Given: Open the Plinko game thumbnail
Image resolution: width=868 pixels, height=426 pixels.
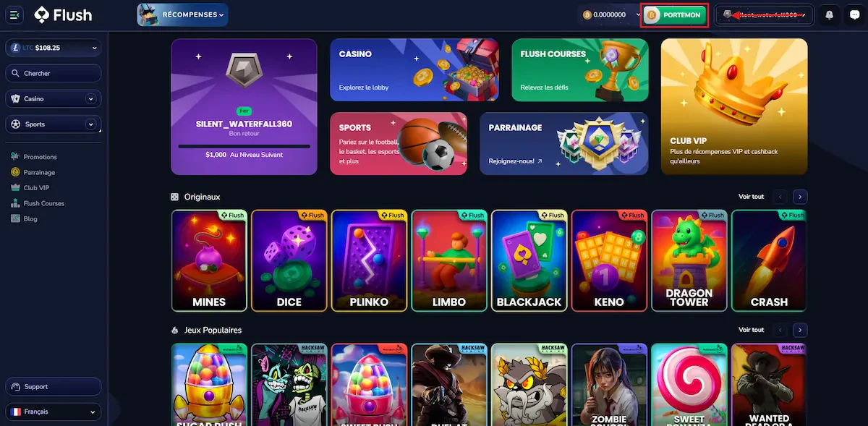Looking at the screenshot, I should pos(368,260).
